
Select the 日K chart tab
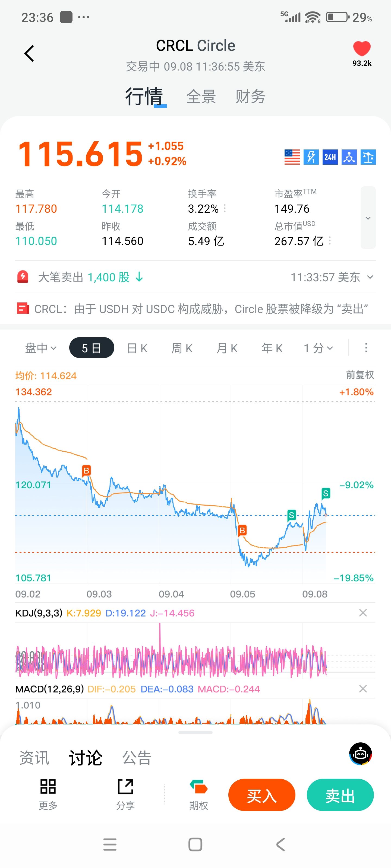[137, 348]
